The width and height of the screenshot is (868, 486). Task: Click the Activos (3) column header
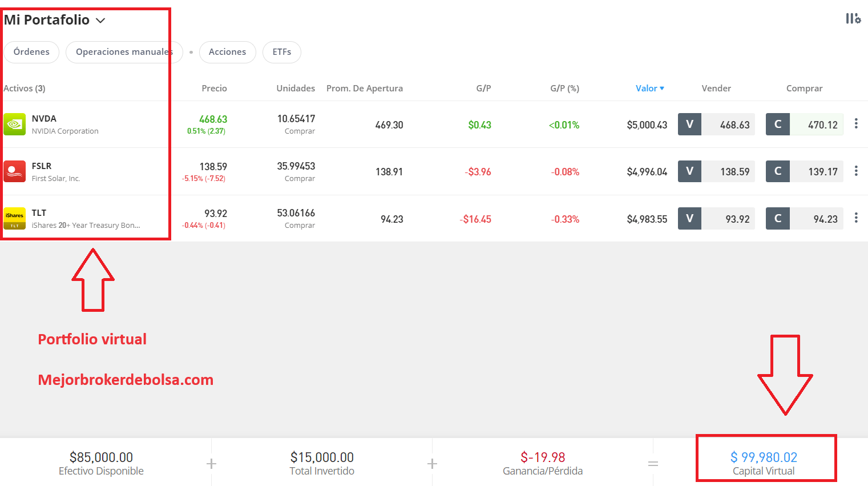click(25, 88)
